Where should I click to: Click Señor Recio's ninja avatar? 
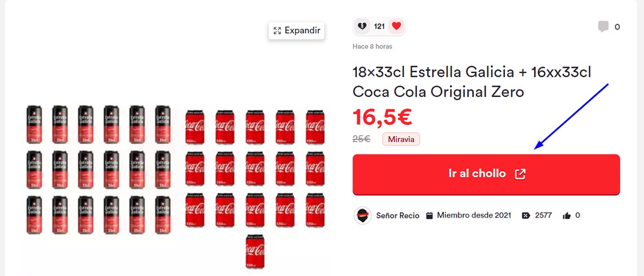(363, 215)
